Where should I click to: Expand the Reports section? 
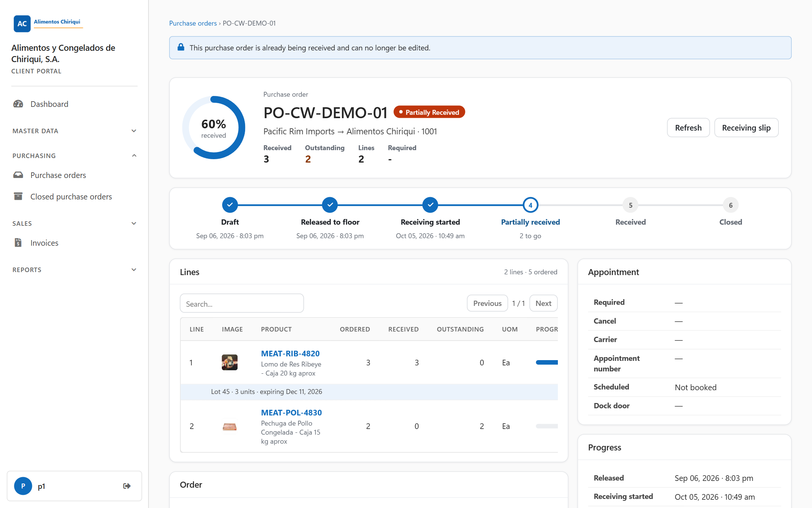(x=74, y=270)
